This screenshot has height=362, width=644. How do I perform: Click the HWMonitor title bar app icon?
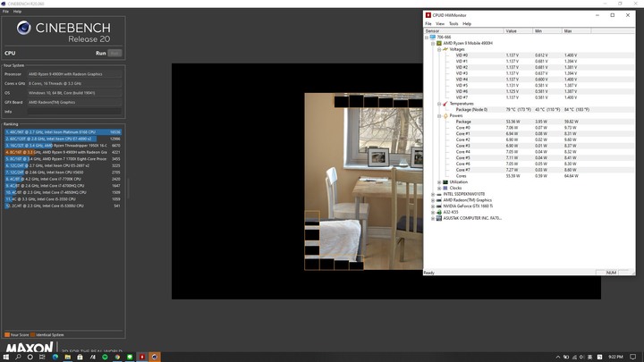428,15
